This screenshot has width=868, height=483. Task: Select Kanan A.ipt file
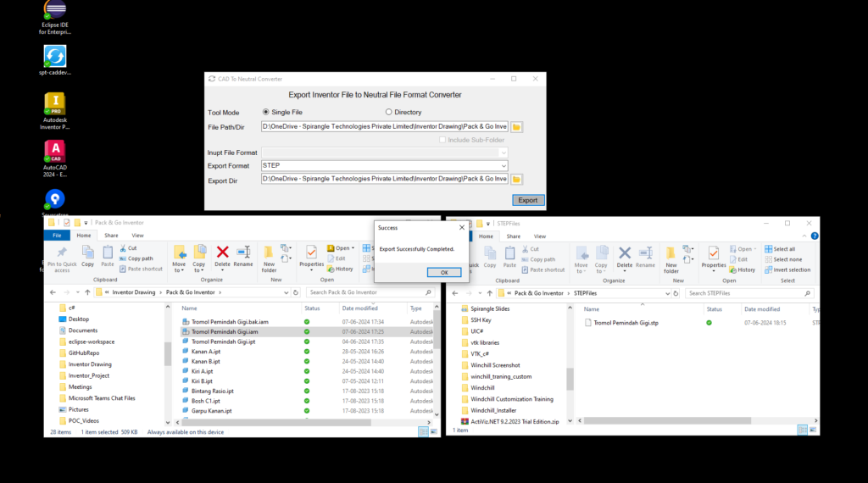(x=206, y=352)
